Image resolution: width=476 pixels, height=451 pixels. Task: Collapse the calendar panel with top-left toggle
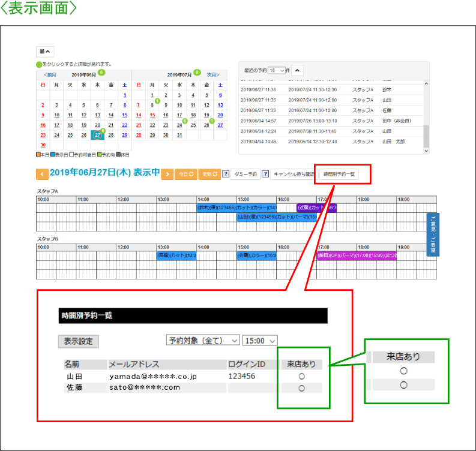(x=45, y=52)
